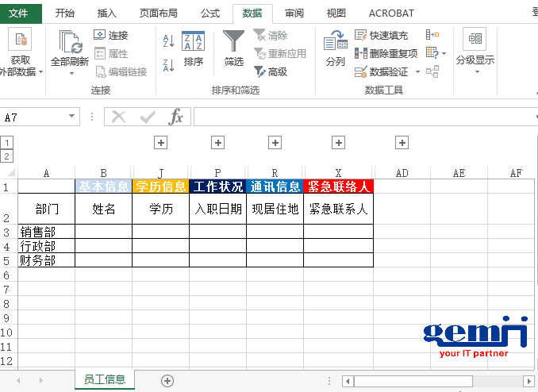Expand column group above column R
Image resolution: width=538 pixels, height=392 pixels.
tap(275, 143)
